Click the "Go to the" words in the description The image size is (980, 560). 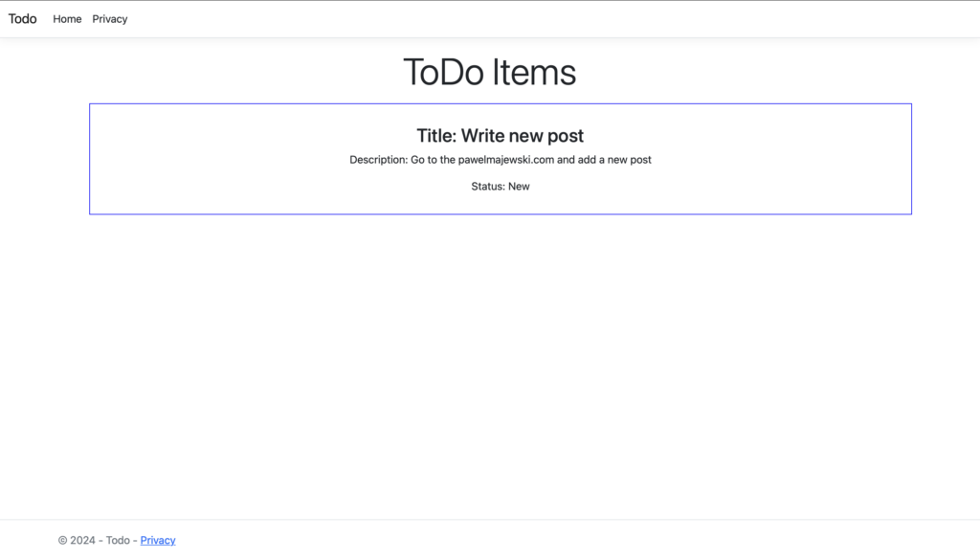coord(433,160)
